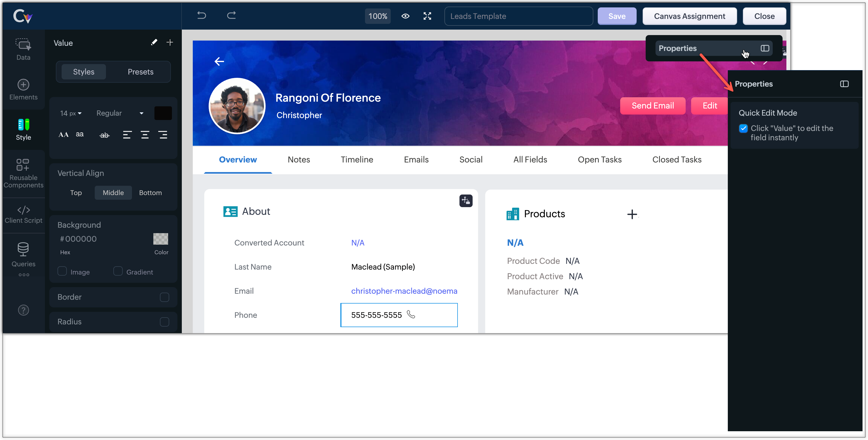The image size is (868, 440).
Task: Expand the Regular font weight dropdown
Action: [x=120, y=113]
